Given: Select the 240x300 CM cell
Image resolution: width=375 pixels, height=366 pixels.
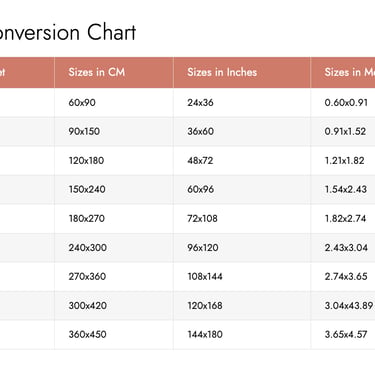Looking at the screenshot, I should [x=114, y=248].
